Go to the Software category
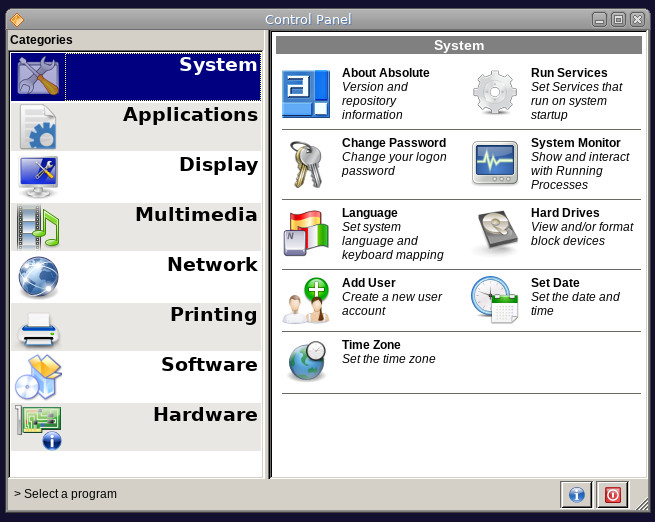The height and width of the screenshot is (522, 655). (x=136, y=377)
